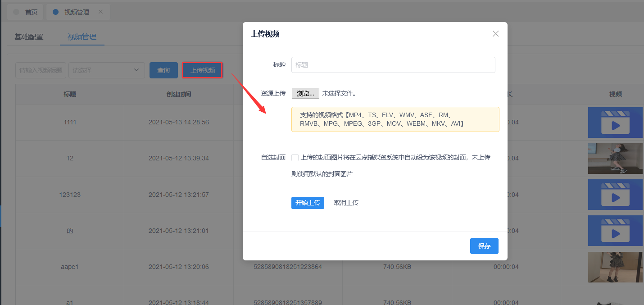Image resolution: width=644 pixels, height=305 pixels.
Task: Click the date 2021-05-12 13:21:57
Action: [179, 195]
